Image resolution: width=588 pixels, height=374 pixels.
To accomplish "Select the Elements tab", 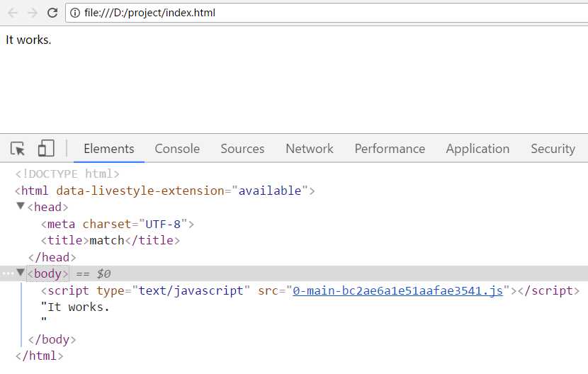I will 108,149.
